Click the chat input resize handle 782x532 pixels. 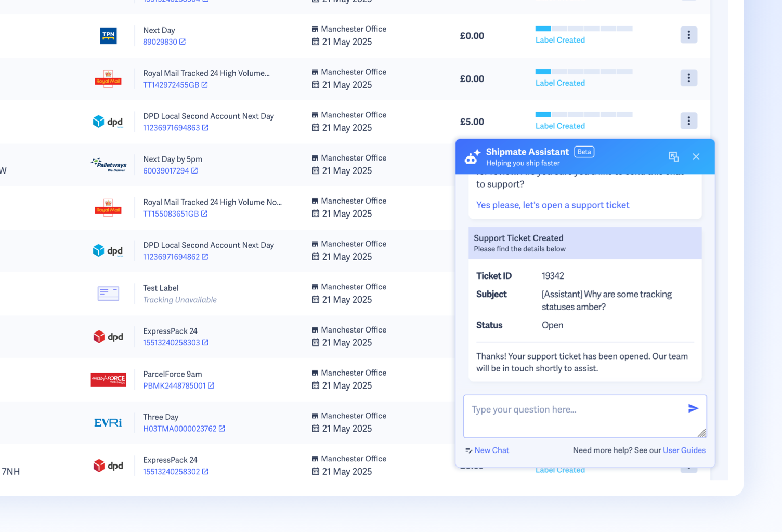[702, 433]
